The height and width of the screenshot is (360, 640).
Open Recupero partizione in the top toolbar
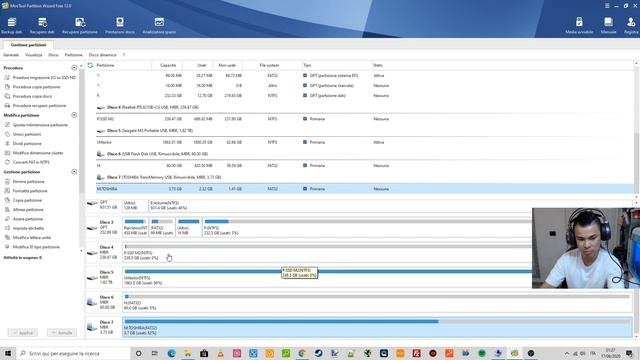[x=80, y=25]
